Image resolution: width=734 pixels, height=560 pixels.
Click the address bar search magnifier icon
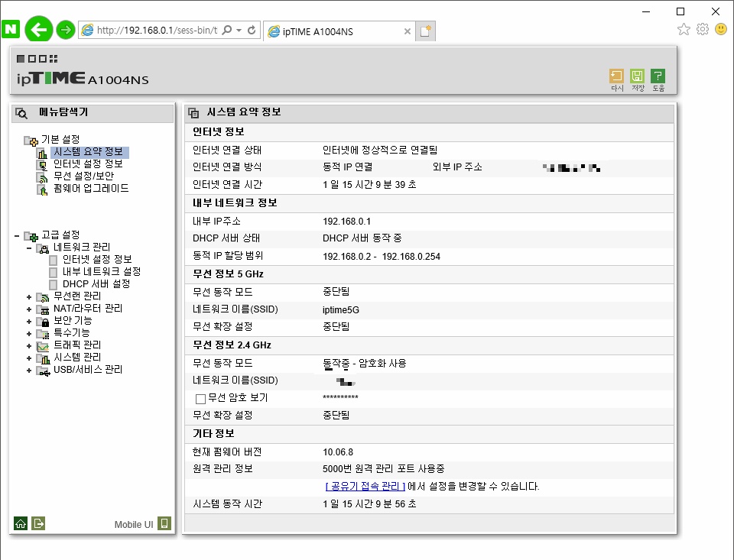(226, 31)
